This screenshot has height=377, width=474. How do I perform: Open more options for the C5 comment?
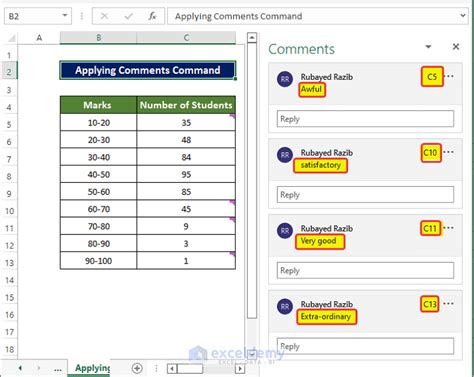[x=449, y=76]
